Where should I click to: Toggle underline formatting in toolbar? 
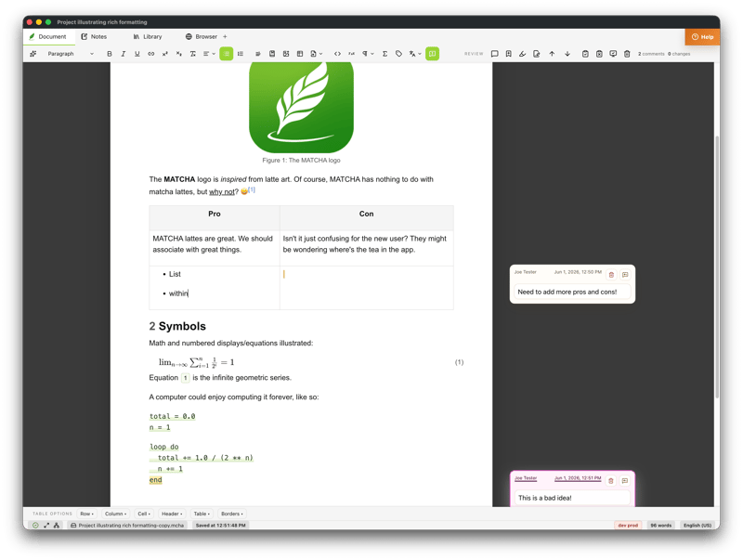(137, 54)
